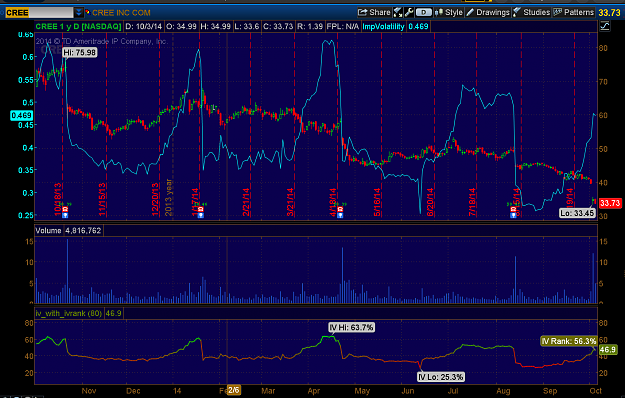Click the 'D: 10/3/14' date readout
Screen dimensions: 625x398
pos(143,27)
